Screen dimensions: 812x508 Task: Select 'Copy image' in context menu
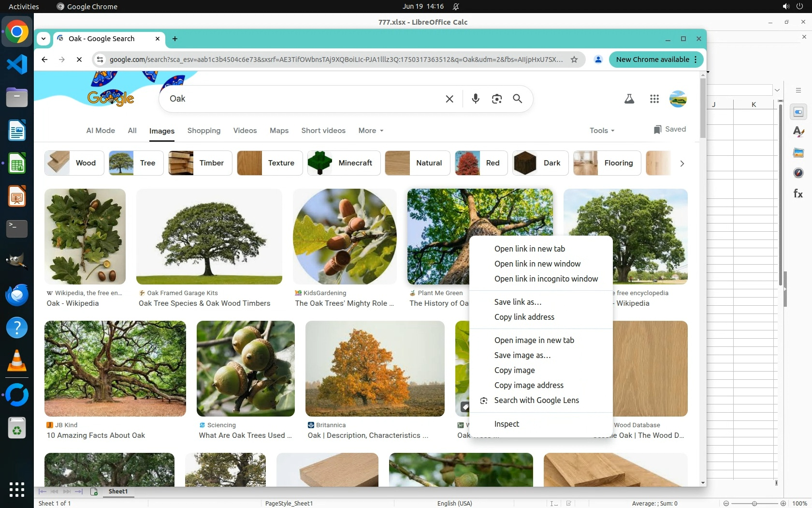(x=514, y=370)
